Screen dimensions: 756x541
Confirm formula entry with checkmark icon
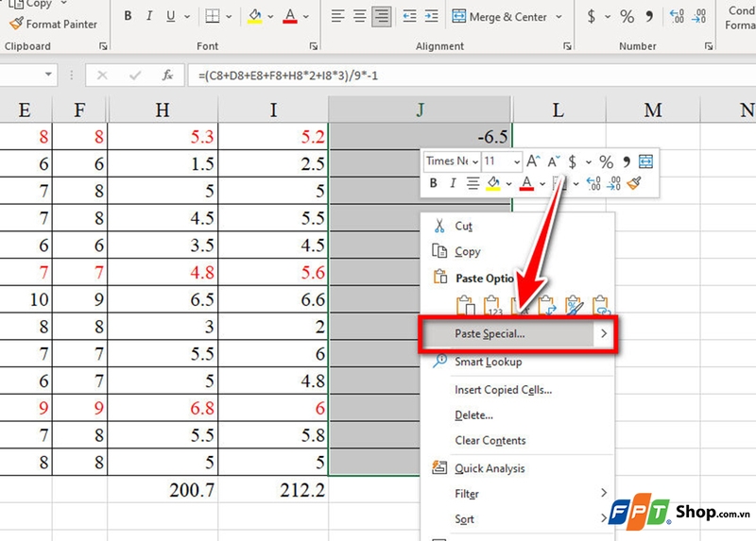(135, 76)
